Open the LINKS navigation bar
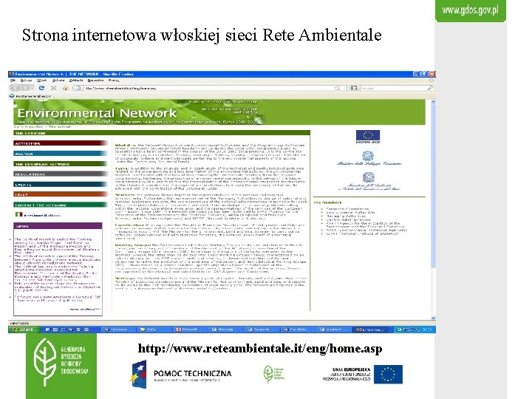This screenshot has height=399, width=532. point(61,195)
